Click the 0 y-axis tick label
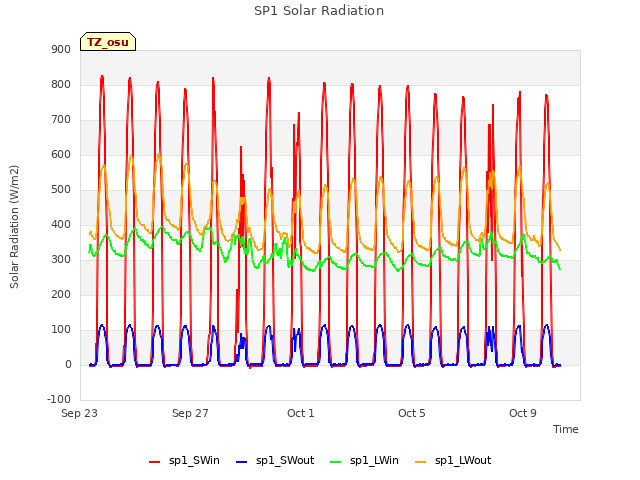This screenshot has height=480, width=640. (68, 364)
